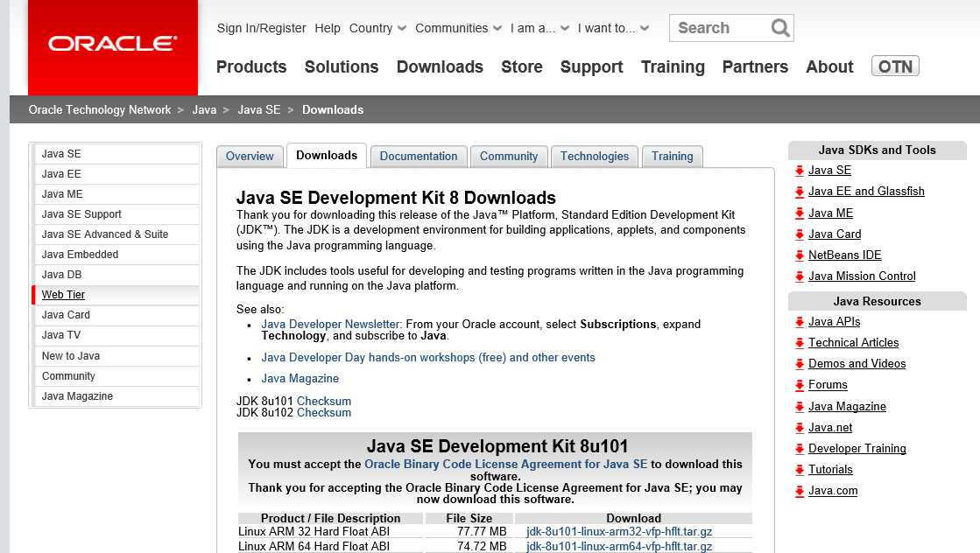The image size is (980, 553).
Task: Open Java Mission Control link
Action: click(x=862, y=276)
